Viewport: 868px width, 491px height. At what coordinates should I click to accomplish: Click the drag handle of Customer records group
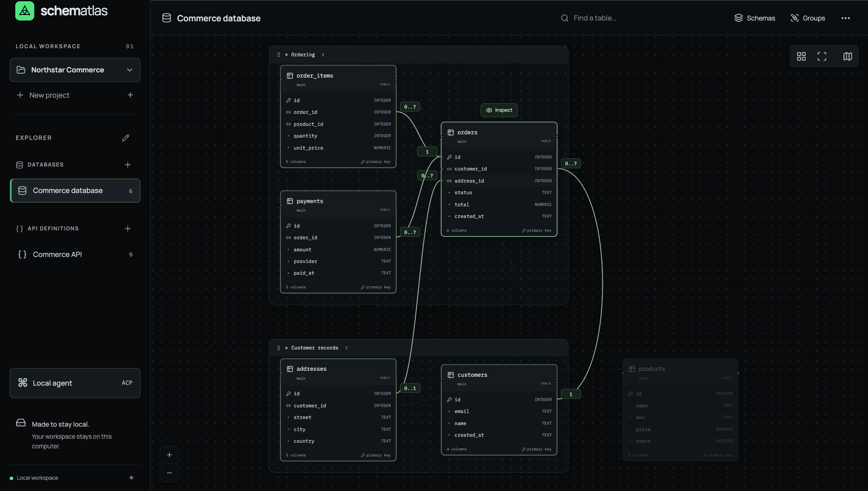click(x=278, y=348)
